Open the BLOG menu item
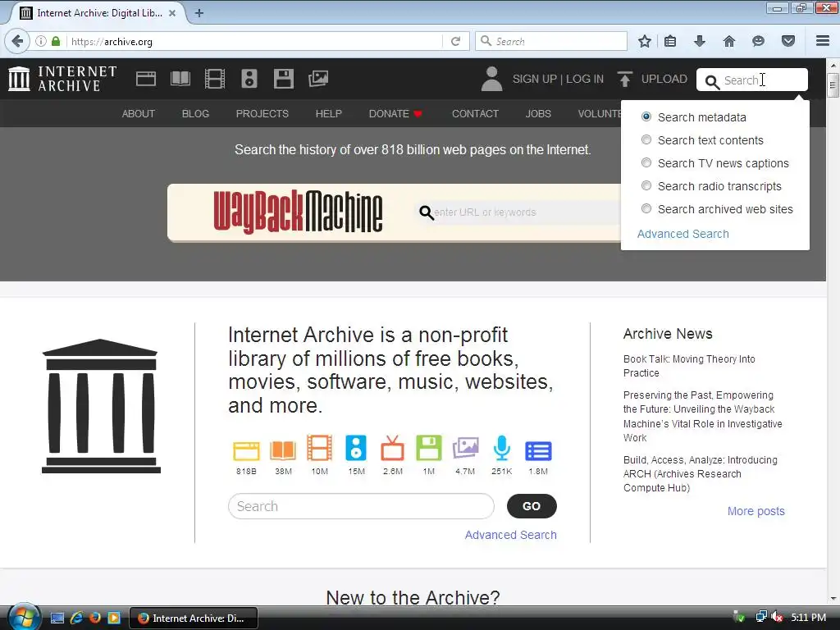 [x=195, y=113]
